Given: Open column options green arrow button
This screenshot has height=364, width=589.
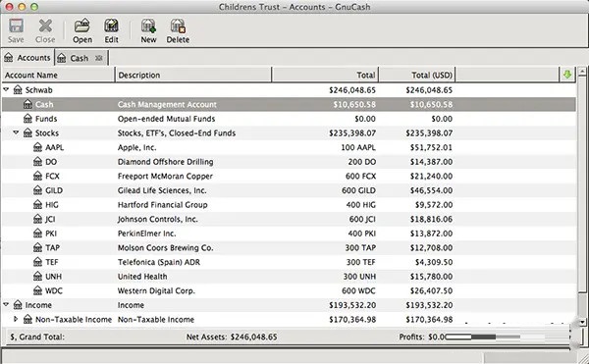Looking at the screenshot, I should coord(567,75).
